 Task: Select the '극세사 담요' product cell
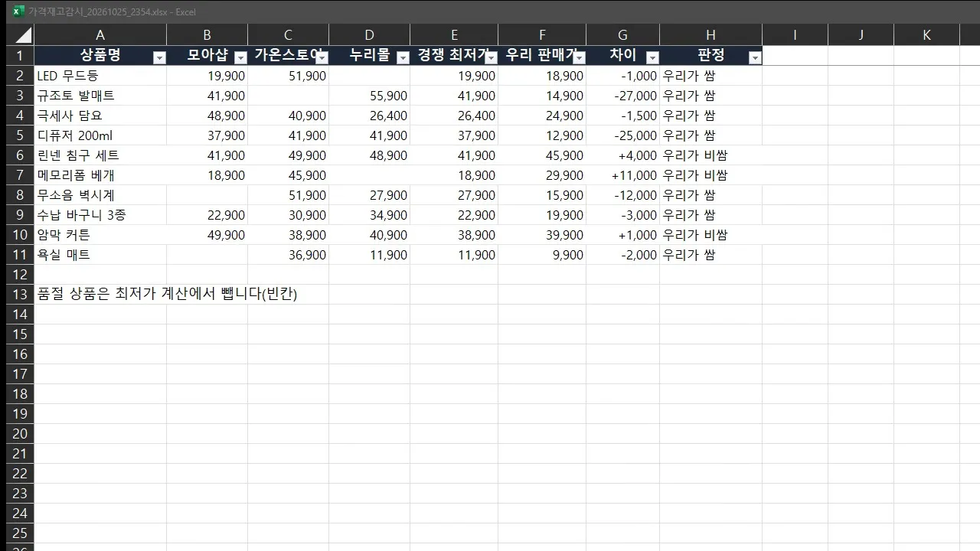[x=100, y=116]
